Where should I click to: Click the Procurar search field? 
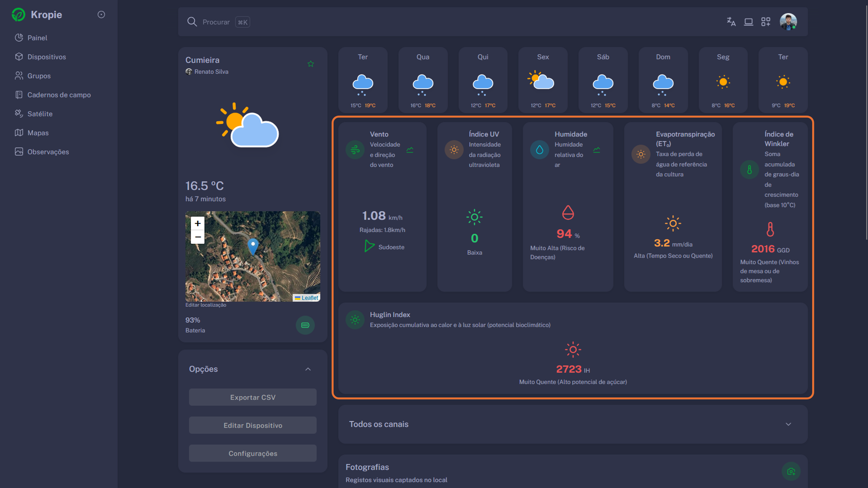(x=216, y=22)
